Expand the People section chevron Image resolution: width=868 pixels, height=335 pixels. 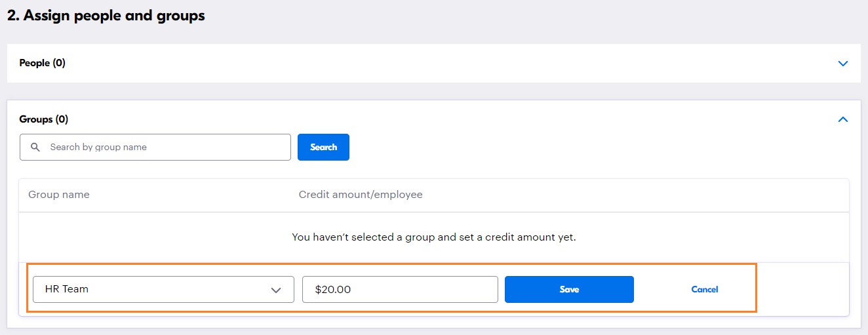843,64
